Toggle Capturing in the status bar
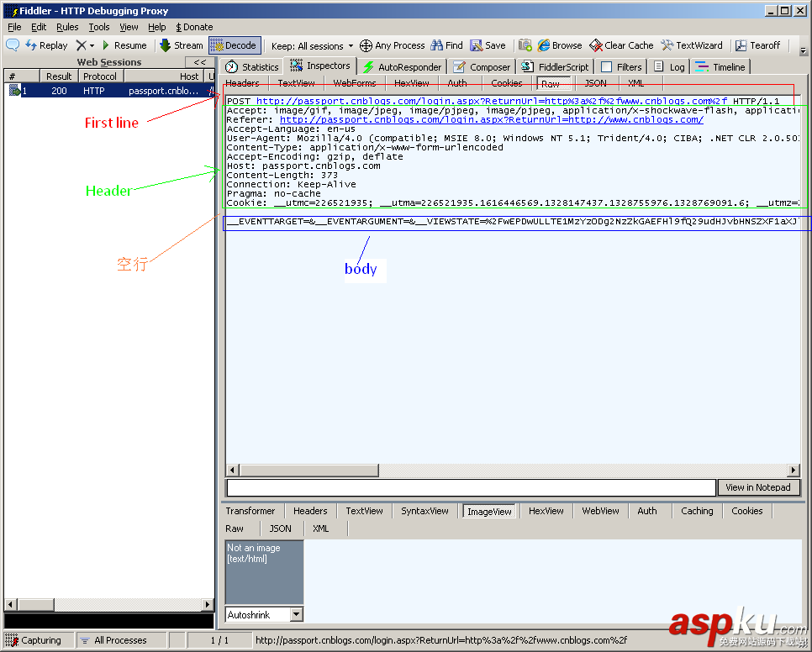 [35, 640]
